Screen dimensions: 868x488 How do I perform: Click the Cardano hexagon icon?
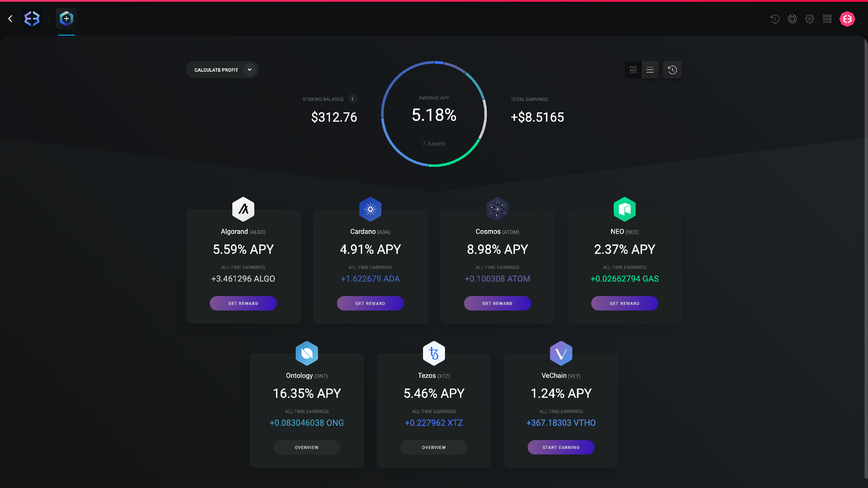click(x=370, y=209)
